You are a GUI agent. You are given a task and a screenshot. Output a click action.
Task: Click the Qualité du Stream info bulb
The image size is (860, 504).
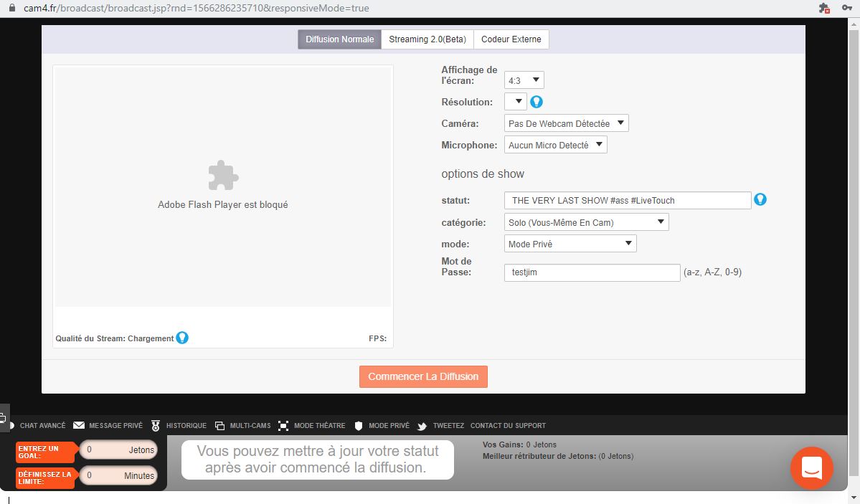pos(182,338)
